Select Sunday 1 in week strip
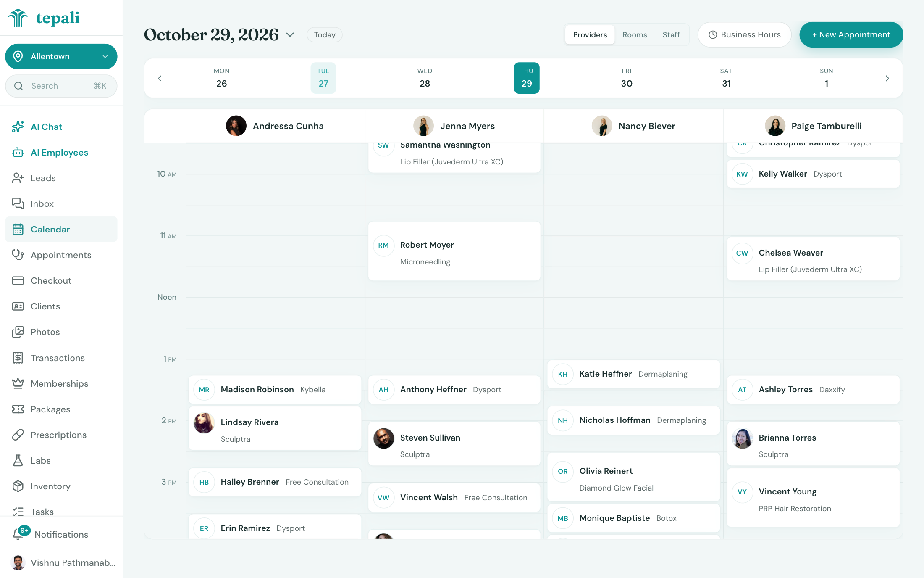 (x=827, y=78)
